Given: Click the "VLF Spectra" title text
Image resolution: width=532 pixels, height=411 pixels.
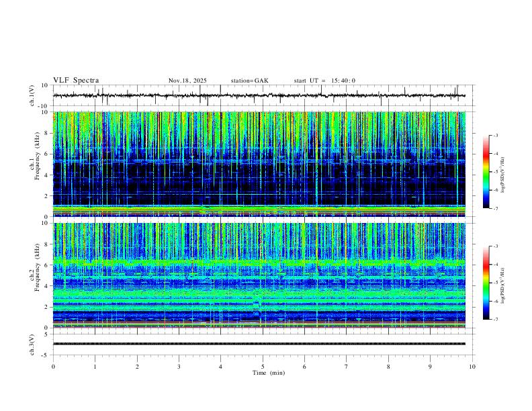Looking at the screenshot, I should [x=76, y=81].
